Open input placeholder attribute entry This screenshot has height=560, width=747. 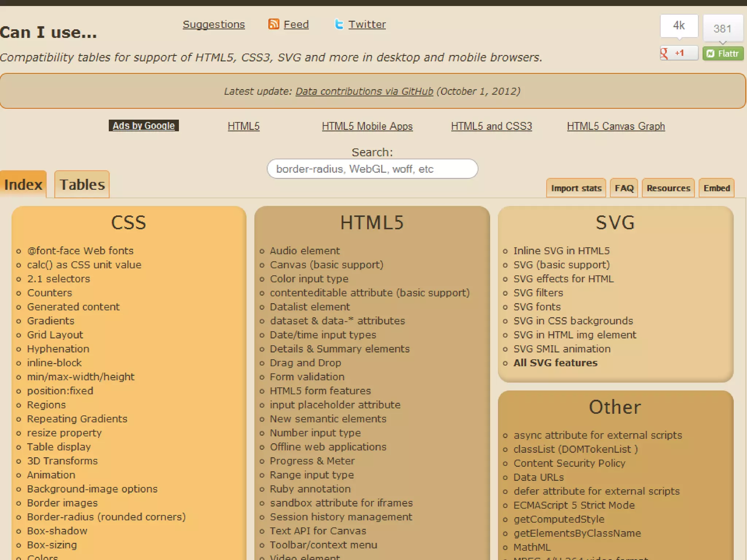coord(335,405)
